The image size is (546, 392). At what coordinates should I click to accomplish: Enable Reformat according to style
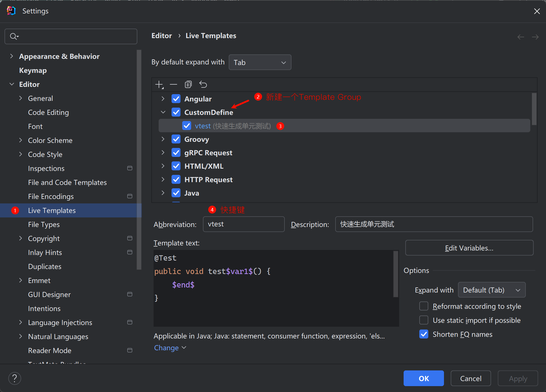(424, 306)
